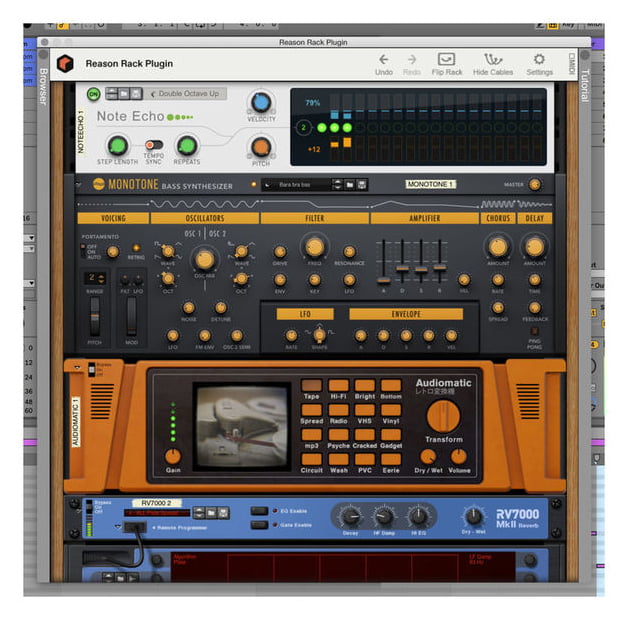Click the RV7000 HF Damp knob
Viewport: 628px width, 620px height.
[384, 517]
